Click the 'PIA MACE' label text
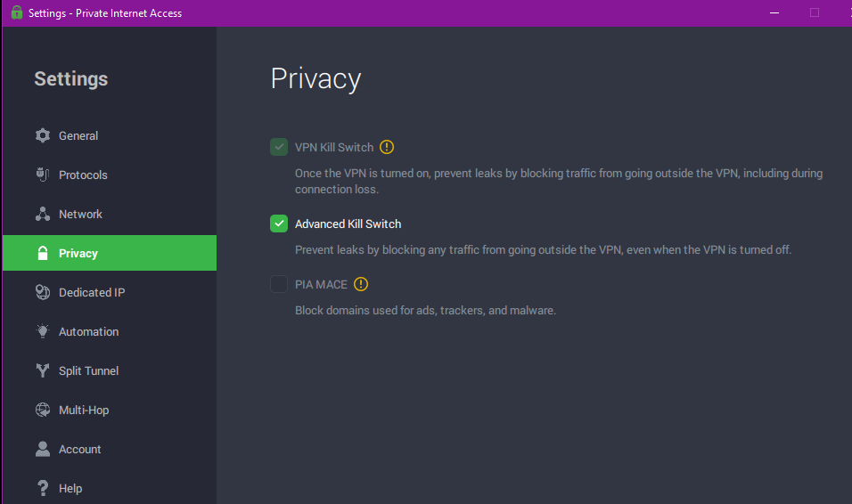Image resolution: width=852 pixels, height=504 pixels. coord(321,284)
